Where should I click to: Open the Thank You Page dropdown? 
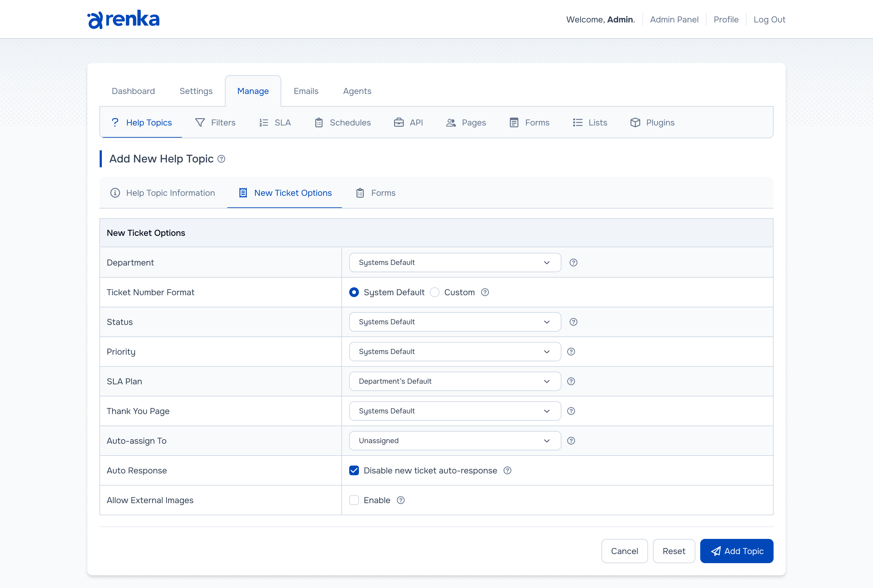pyautogui.click(x=455, y=411)
